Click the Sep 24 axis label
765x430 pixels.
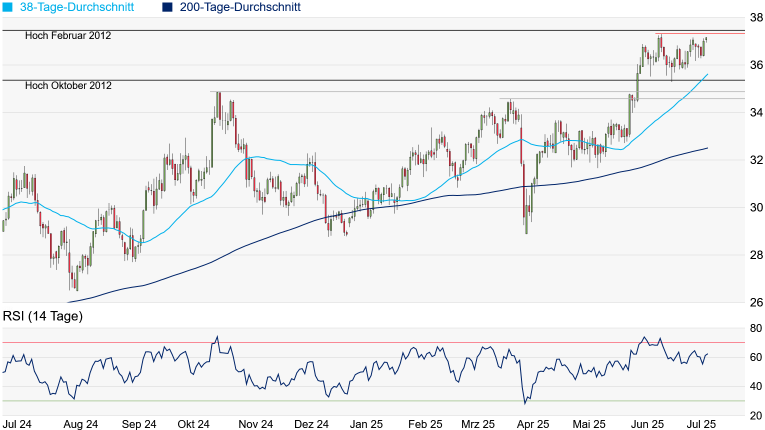coord(139,424)
